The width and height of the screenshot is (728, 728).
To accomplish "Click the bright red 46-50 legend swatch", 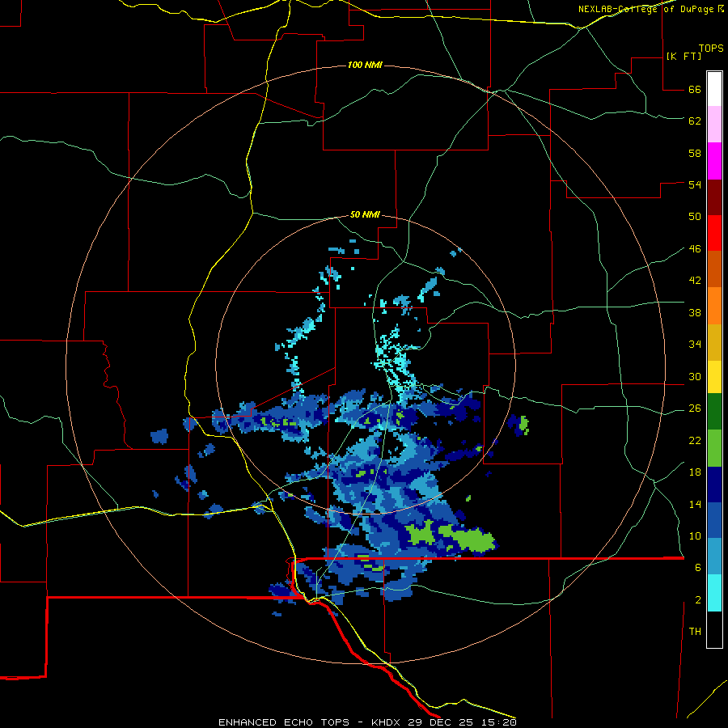I will tap(714, 233).
